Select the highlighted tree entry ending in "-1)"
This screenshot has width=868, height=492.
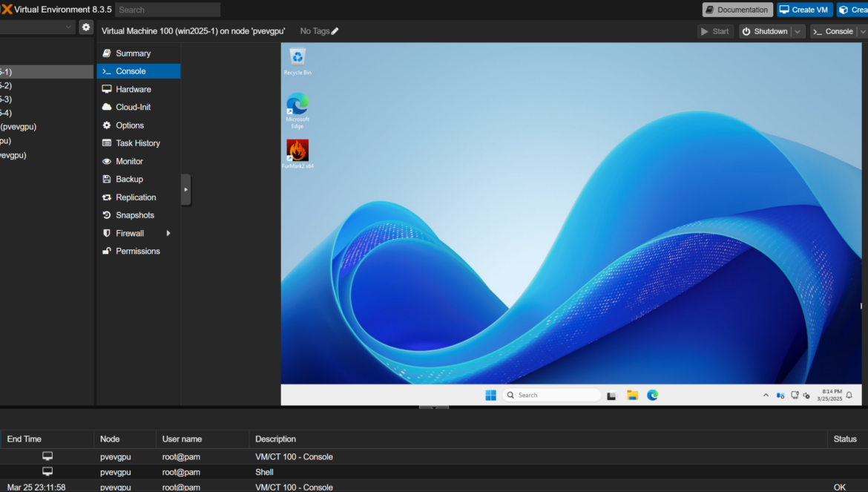click(47, 72)
